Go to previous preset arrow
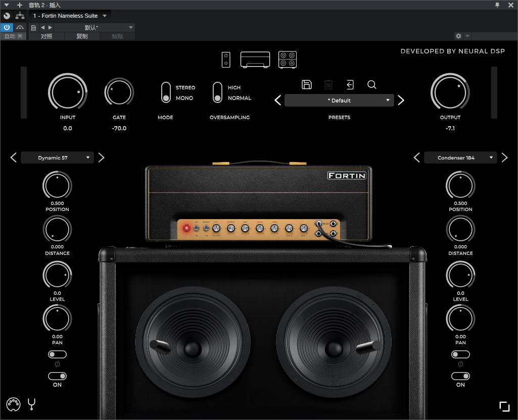Viewport: 518px width, 420px height. (278, 100)
